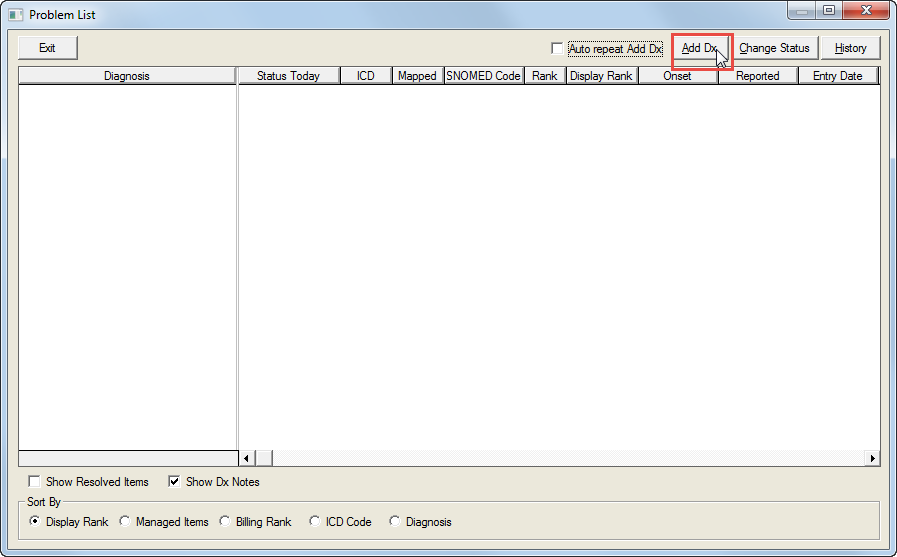This screenshot has height=557, width=897.
Task: Open the Add Dx dialog
Action: coord(700,48)
